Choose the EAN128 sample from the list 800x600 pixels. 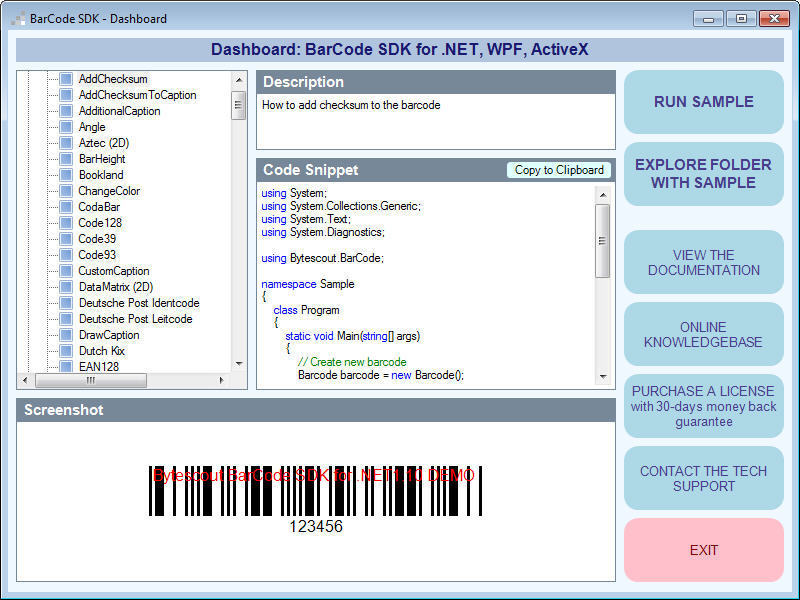[x=99, y=367]
